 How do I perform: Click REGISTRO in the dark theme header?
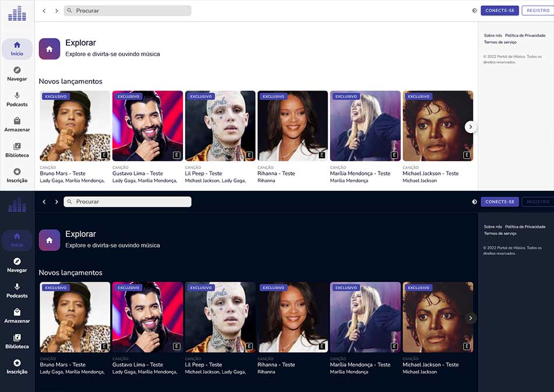pos(538,202)
